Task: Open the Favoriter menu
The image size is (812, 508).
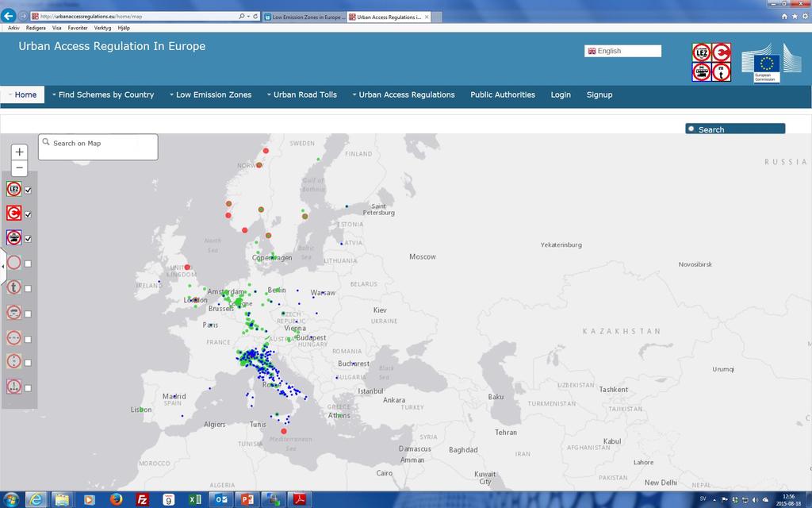Action: (x=78, y=28)
